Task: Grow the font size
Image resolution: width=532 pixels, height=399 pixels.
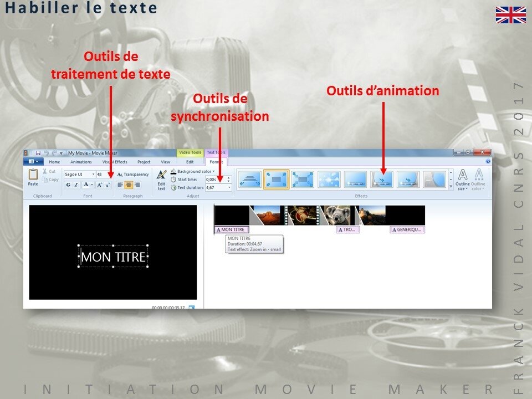Action: [99, 185]
